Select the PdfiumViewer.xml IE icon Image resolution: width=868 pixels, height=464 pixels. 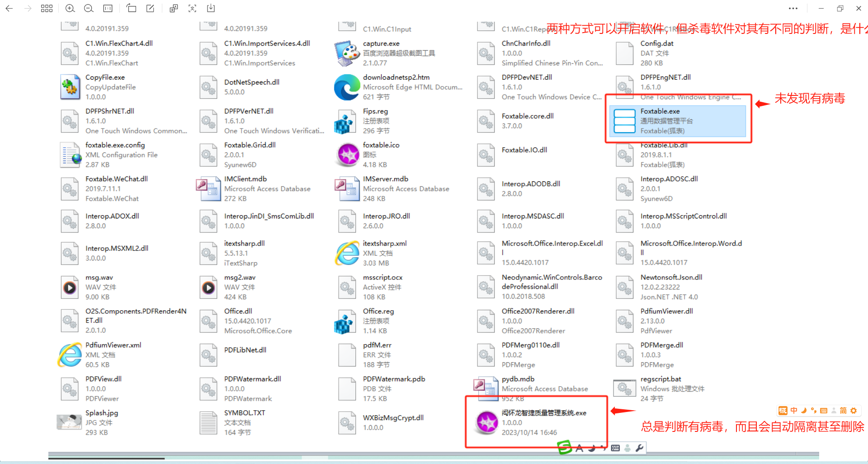point(70,355)
